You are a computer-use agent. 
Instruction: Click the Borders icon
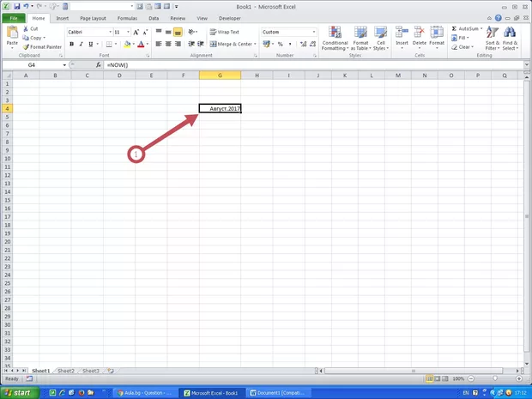click(x=109, y=44)
